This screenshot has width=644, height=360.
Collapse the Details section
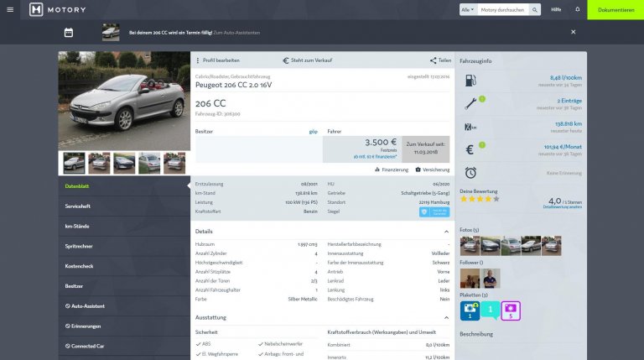point(446,232)
